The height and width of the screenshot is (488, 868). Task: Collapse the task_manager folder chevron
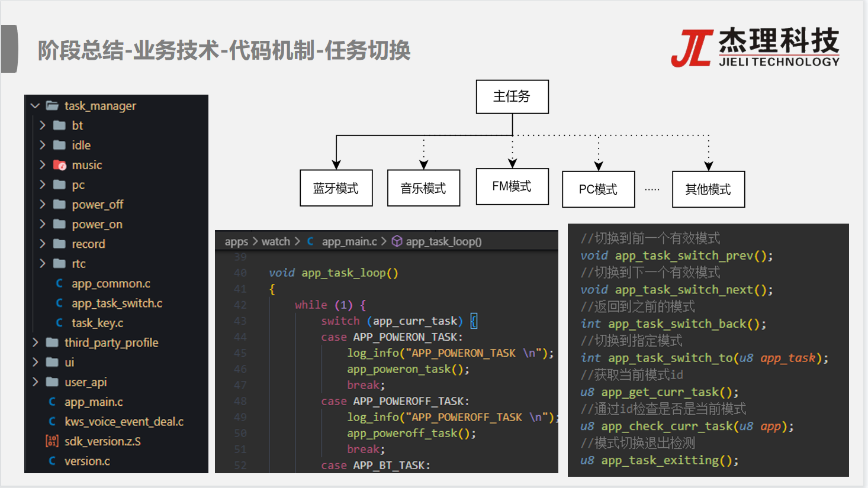pos(35,106)
